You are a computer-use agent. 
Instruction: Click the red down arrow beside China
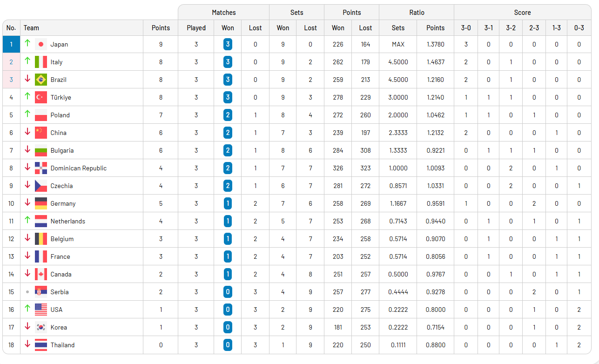[27, 133]
